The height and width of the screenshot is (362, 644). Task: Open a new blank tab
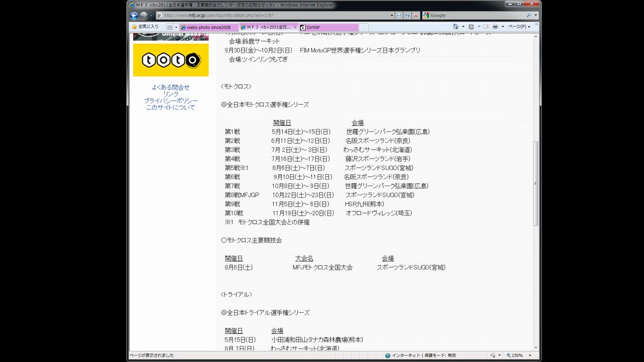364,27
